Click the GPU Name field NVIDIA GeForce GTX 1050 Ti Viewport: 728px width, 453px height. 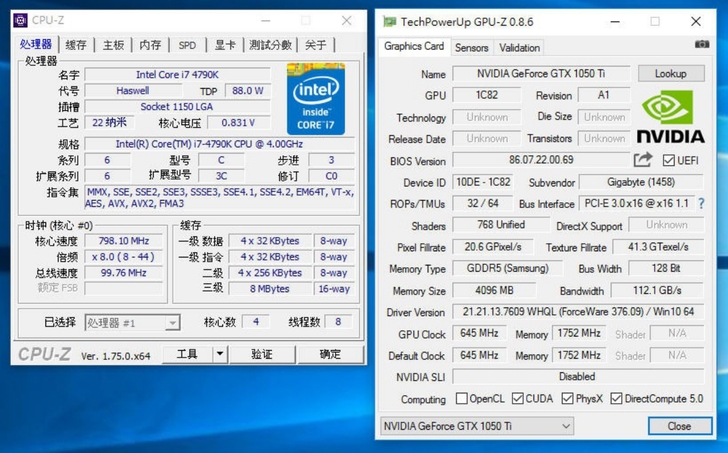pyautogui.click(x=541, y=74)
